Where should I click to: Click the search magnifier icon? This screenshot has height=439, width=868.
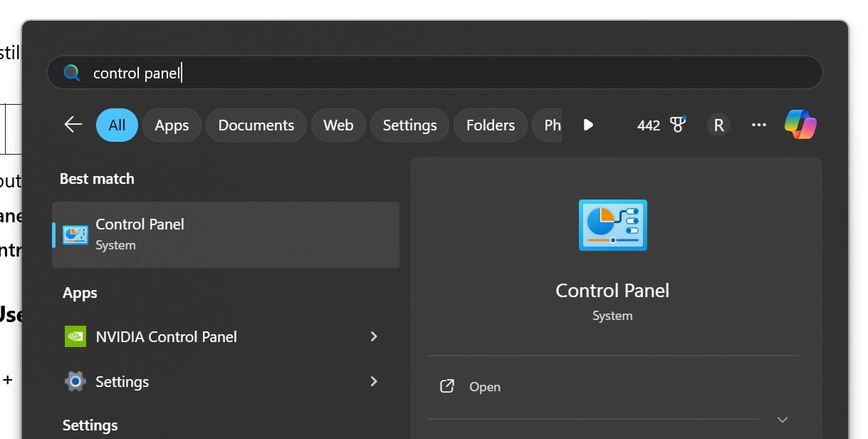[x=71, y=73]
